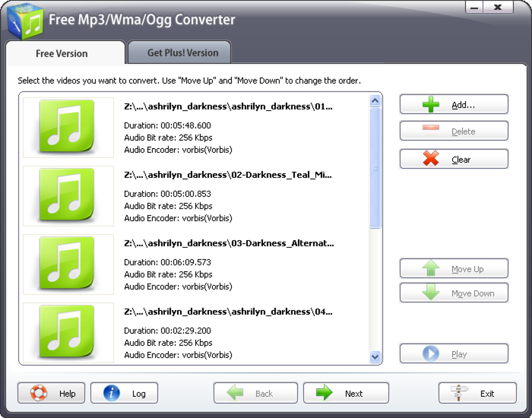Click Duration: 00:05:00.853 text
The height and width of the screenshot is (418, 532).
pyautogui.click(x=167, y=194)
